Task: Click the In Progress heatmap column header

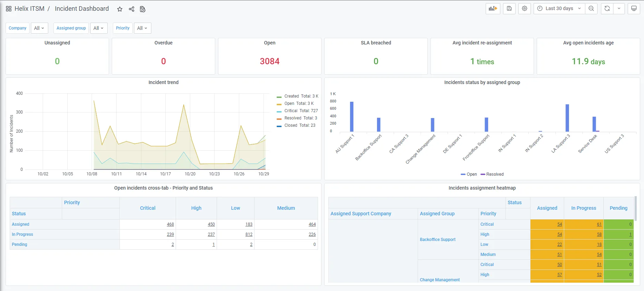Action: (584, 208)
